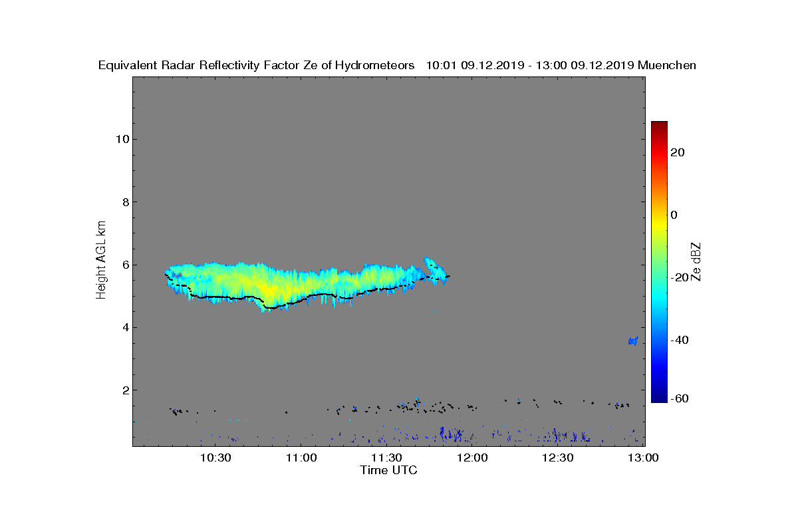Click the 11:00 time tick label
The image size is (798, 532).
[301, 458]
